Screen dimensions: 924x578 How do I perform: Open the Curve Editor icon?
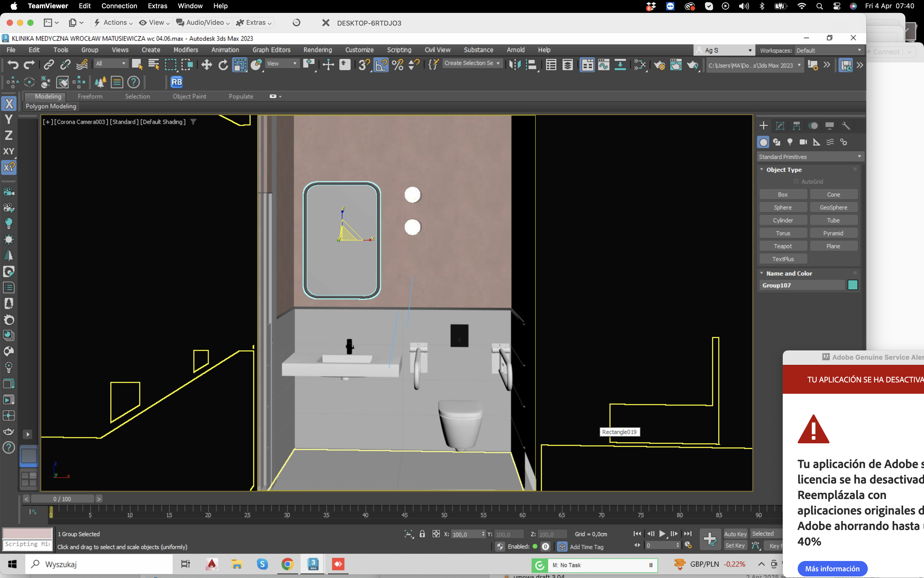tap(604, 65)
